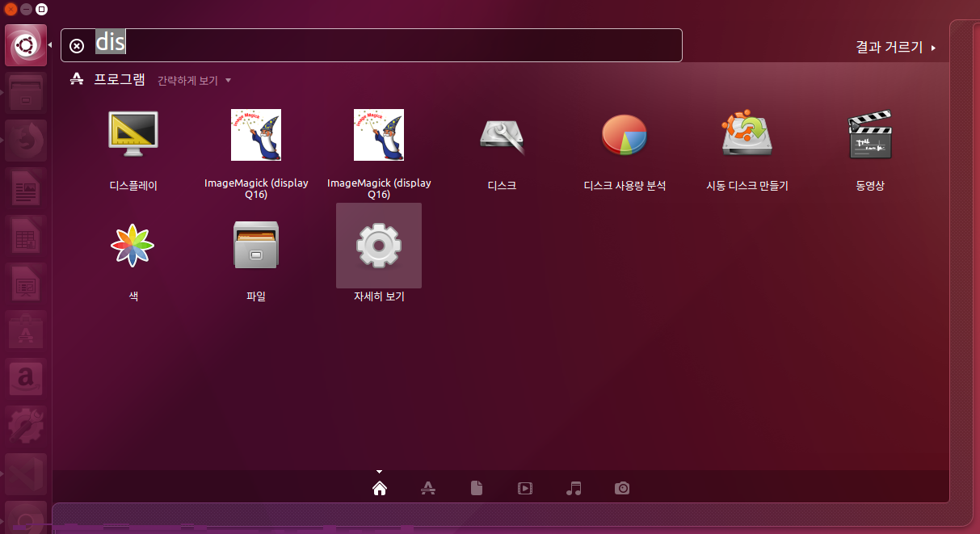Open the Files launcher icon

click(x=26, y=93)
